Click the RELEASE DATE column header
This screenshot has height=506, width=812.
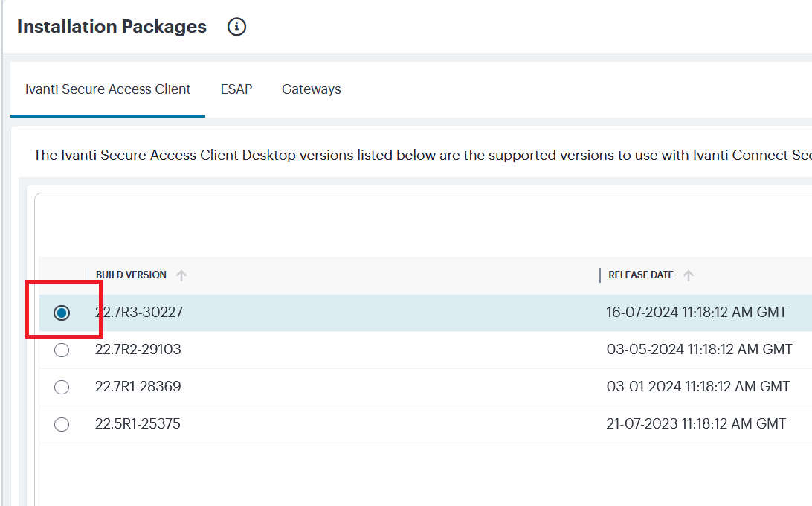point(639,275)
